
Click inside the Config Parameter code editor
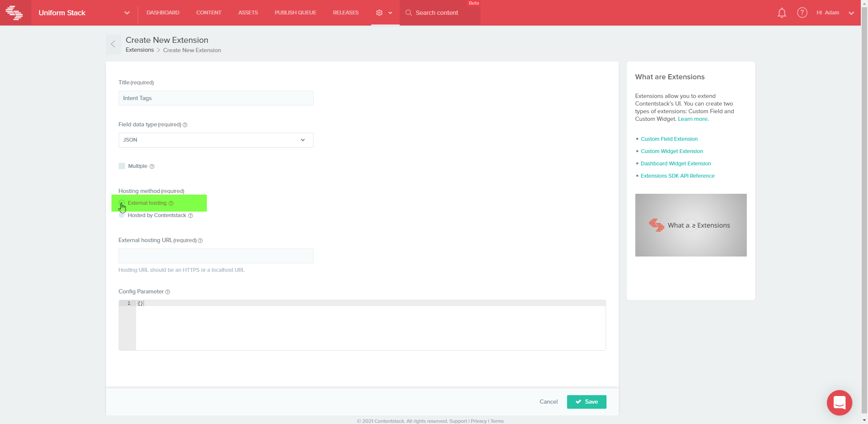(362, 325)
